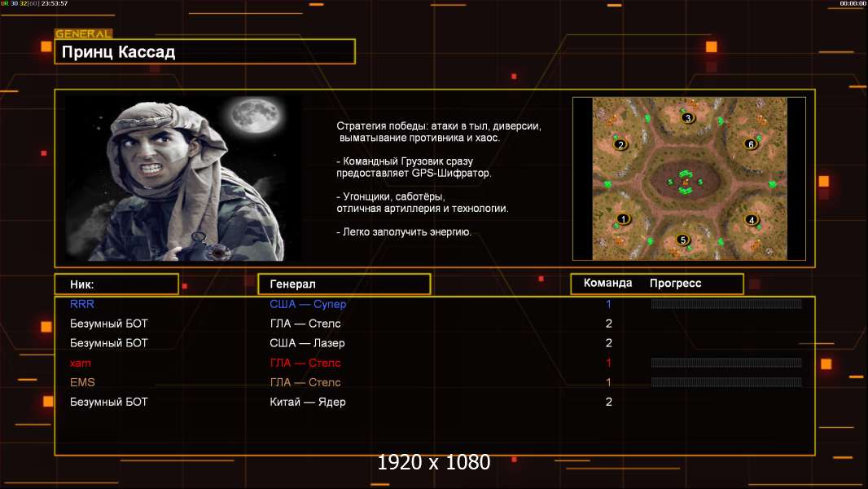The height and width of the screenshot is (489, 868).
Task: Select start position 4 marker on map
Action: click(x=752, y=220)
